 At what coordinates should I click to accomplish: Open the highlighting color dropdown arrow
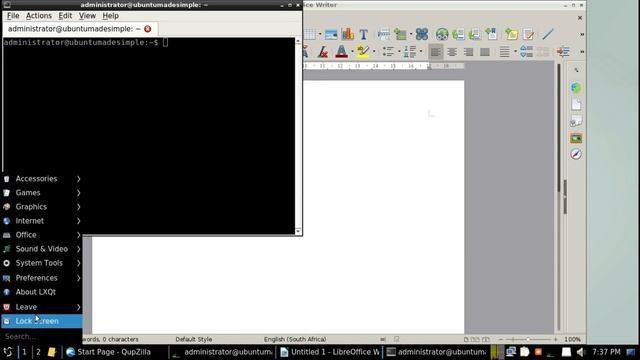[373, 52]
